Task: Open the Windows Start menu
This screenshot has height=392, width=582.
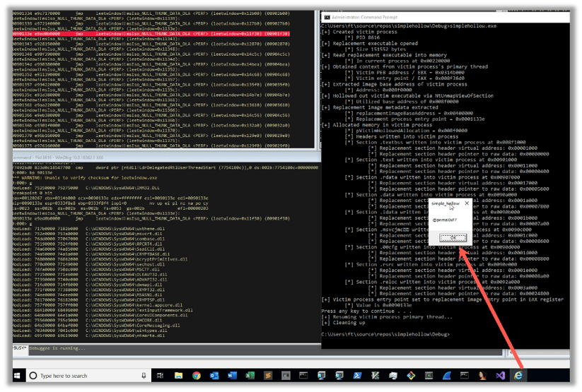Action: pos(17,376)
